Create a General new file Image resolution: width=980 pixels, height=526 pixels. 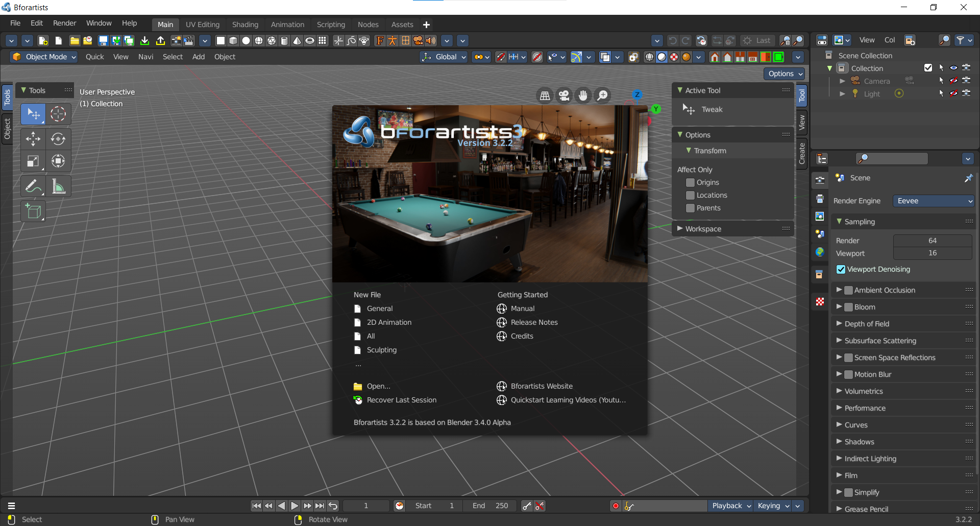380,308
